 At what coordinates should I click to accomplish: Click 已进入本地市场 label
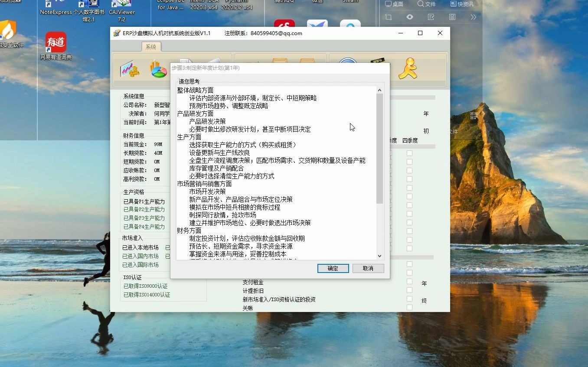pyautogui.click(x=140, y=247)
